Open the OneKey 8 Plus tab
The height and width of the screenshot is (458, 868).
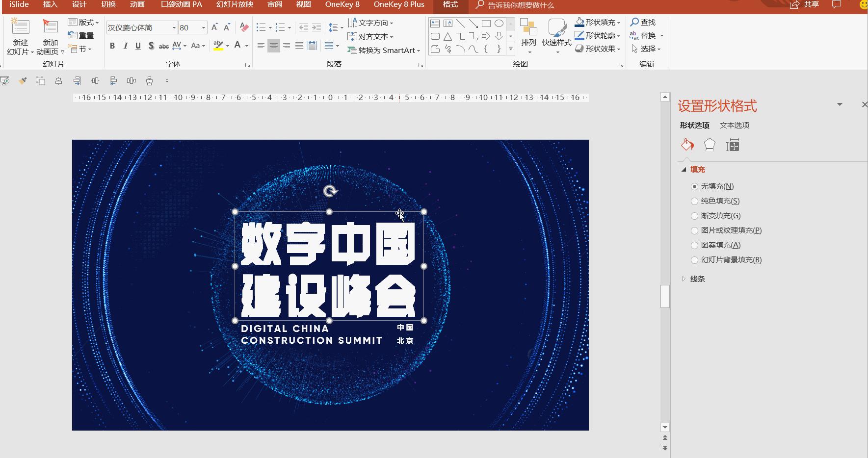click(398, 5)
